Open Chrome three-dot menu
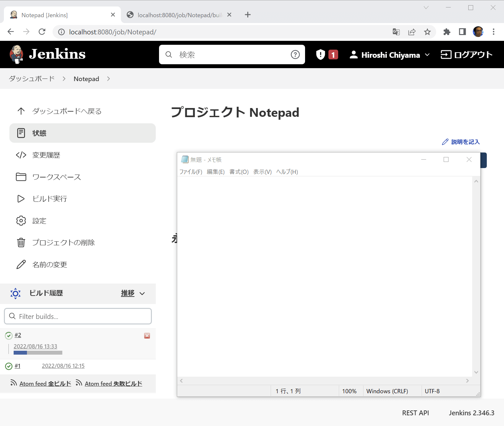 494,32
